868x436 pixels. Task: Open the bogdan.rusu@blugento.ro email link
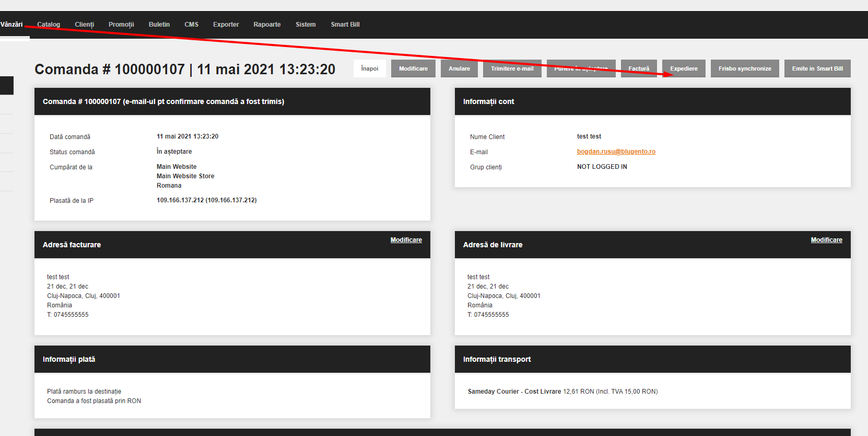(x=616, y=152)
